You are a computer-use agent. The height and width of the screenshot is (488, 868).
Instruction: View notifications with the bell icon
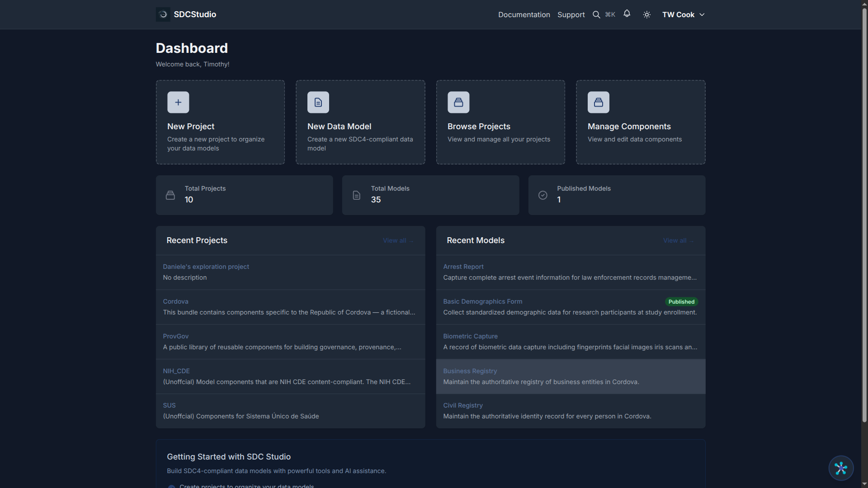point(627,14)
